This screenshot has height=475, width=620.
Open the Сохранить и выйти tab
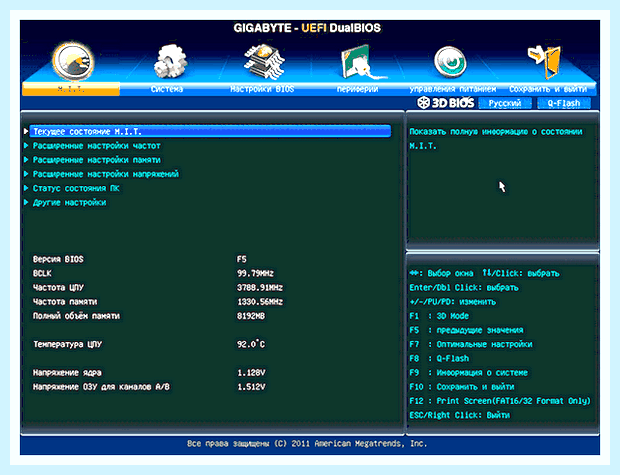tap(548, 89)
